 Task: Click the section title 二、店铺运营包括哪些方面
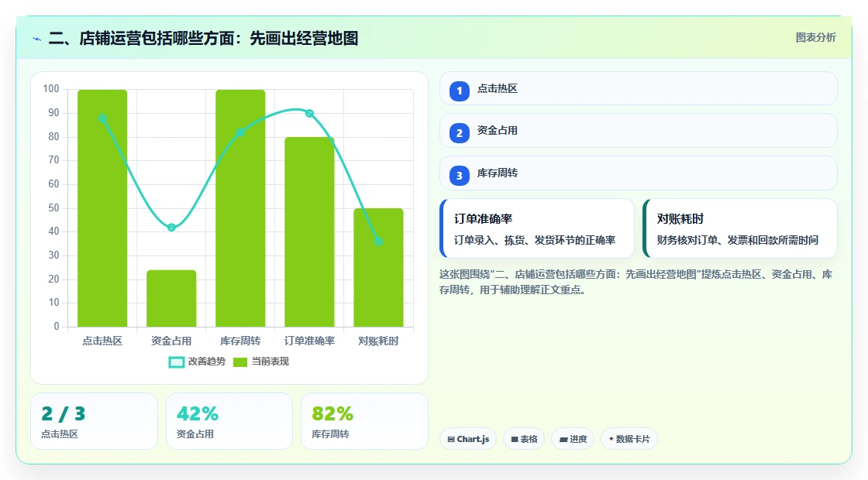pos(203,38)
